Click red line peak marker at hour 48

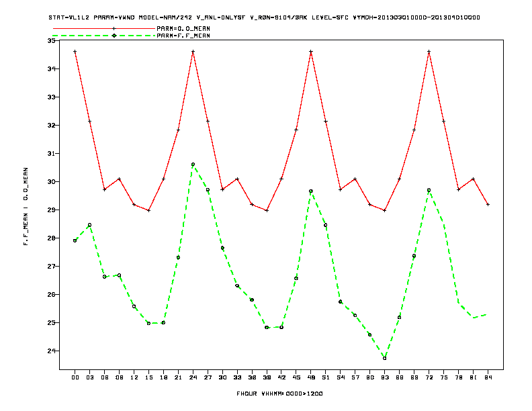[311, 52]
